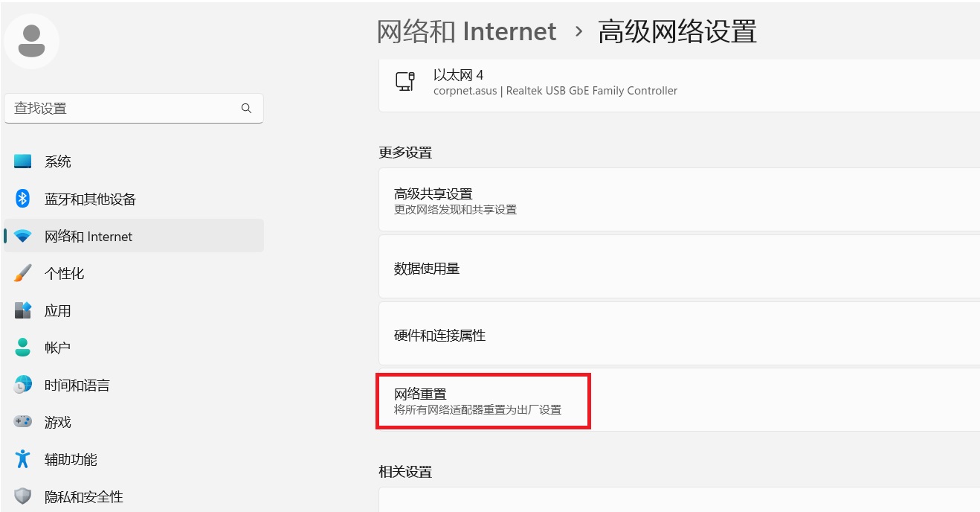This screenshot has width=980, height=512.
Task: Click the search magnifier icon
Action: click(246, 108)
